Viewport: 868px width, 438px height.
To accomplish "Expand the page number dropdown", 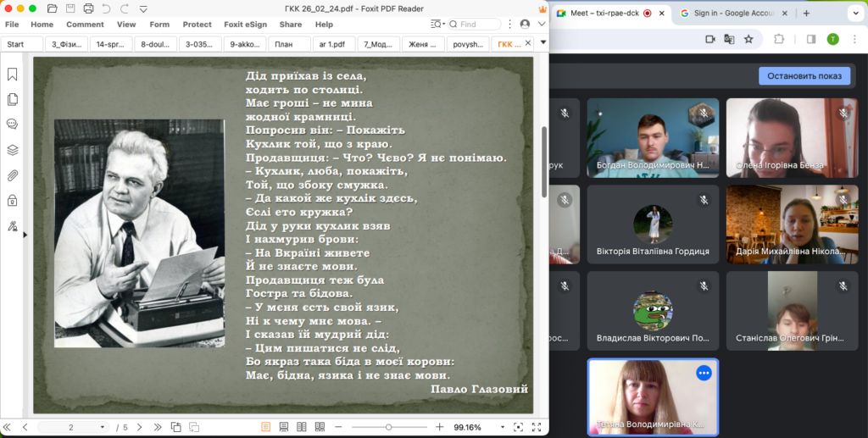I will point(103,427).
